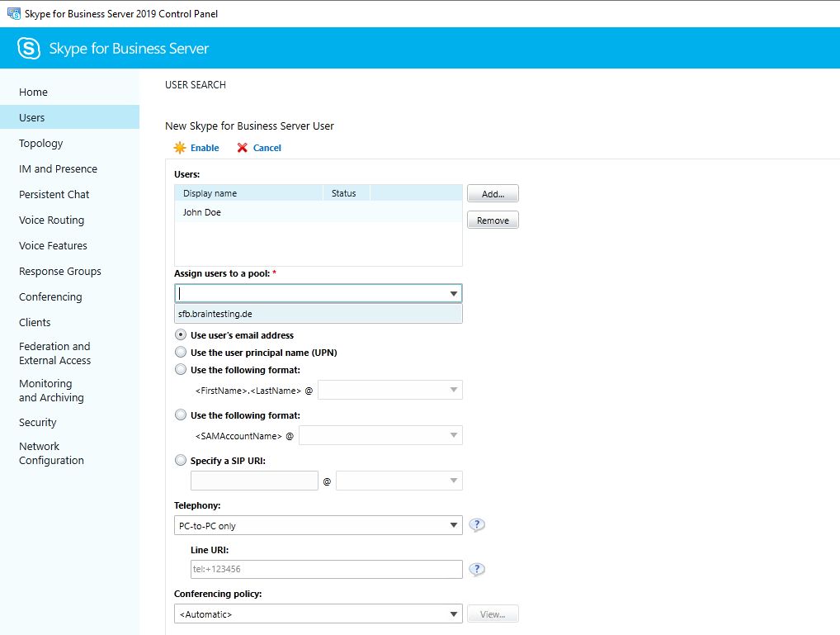
Task: Open help icon next to Line URI
Action: click(x=477, y=569)
